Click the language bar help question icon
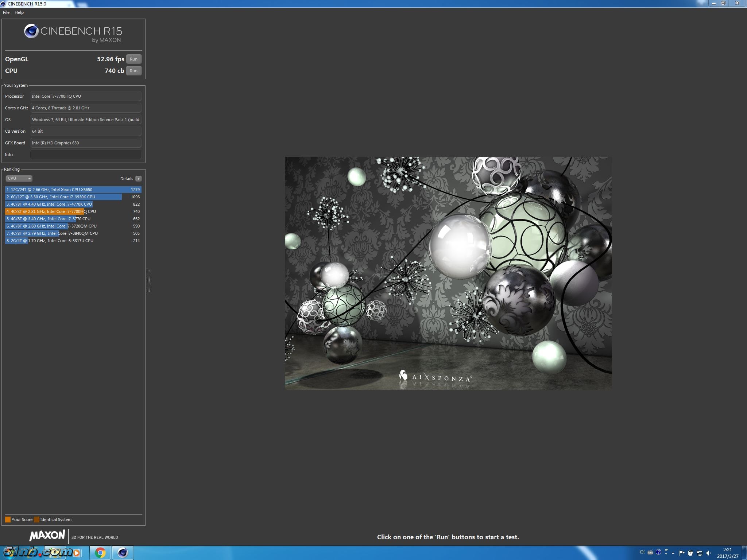 point(658,552)
